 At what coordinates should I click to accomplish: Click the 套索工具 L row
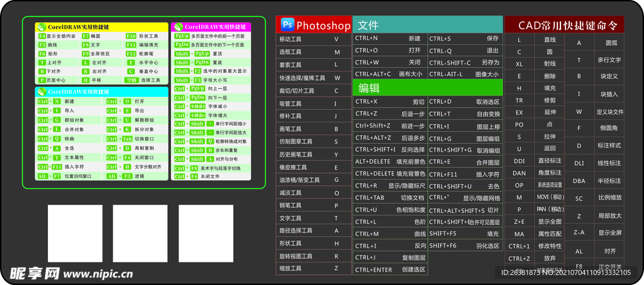coord(314,65)
